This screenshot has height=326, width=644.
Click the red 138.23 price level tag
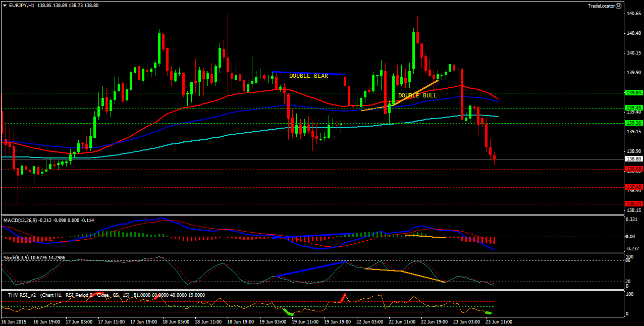633,203
